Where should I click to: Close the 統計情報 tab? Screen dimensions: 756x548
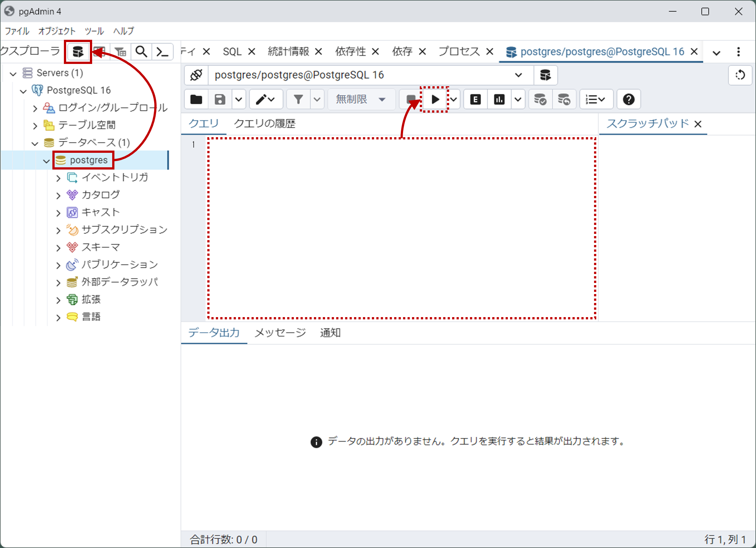pos(318,52)
